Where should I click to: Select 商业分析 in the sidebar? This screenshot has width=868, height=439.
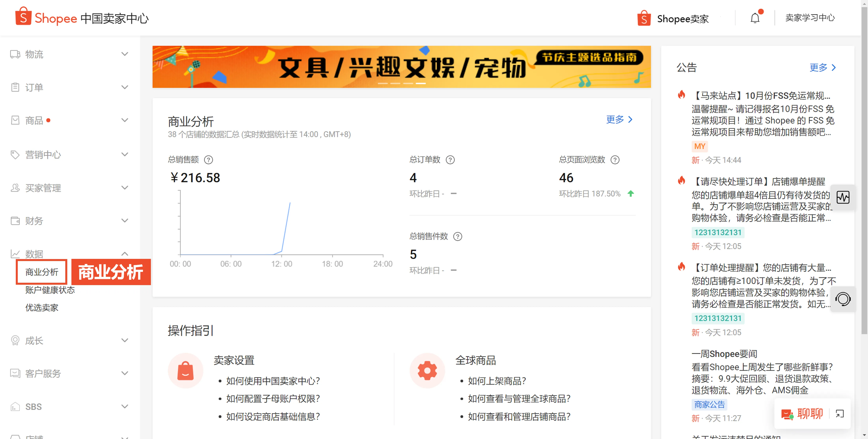coord(41,271)
